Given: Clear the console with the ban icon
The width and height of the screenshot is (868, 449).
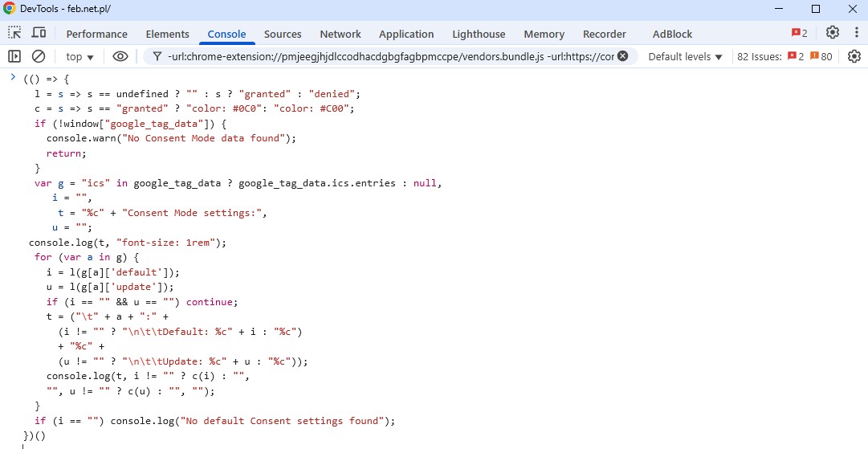Looking at the screenshot, I should (38, 56).
